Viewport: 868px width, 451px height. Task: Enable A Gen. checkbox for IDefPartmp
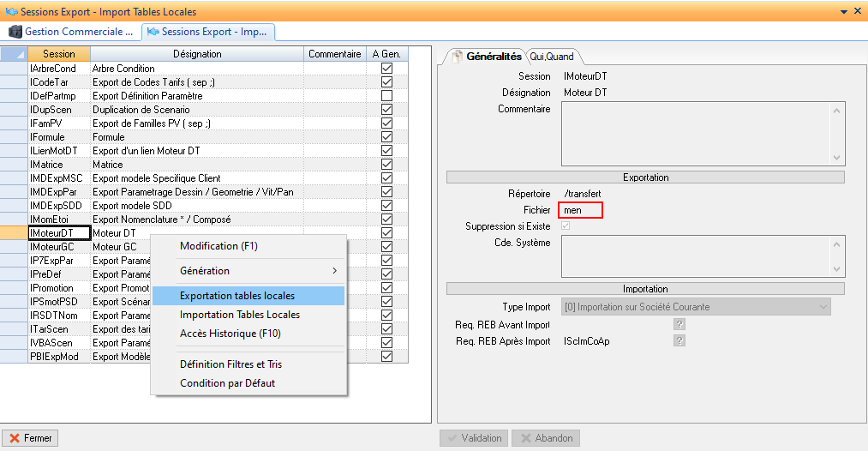pos(386,96)
